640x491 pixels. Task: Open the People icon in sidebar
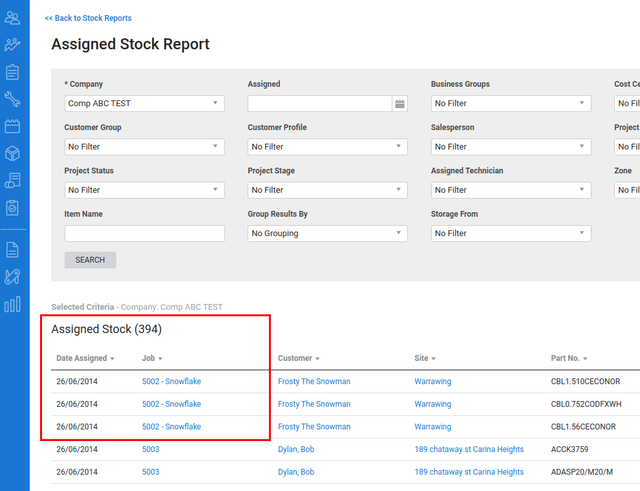point(12,18)
